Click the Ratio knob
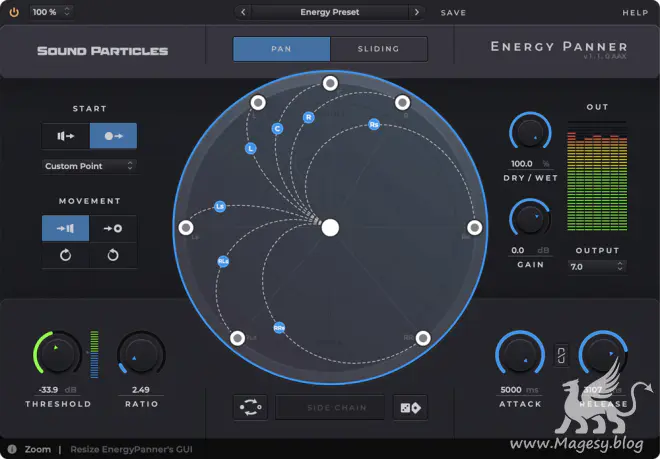 [141, 355]
